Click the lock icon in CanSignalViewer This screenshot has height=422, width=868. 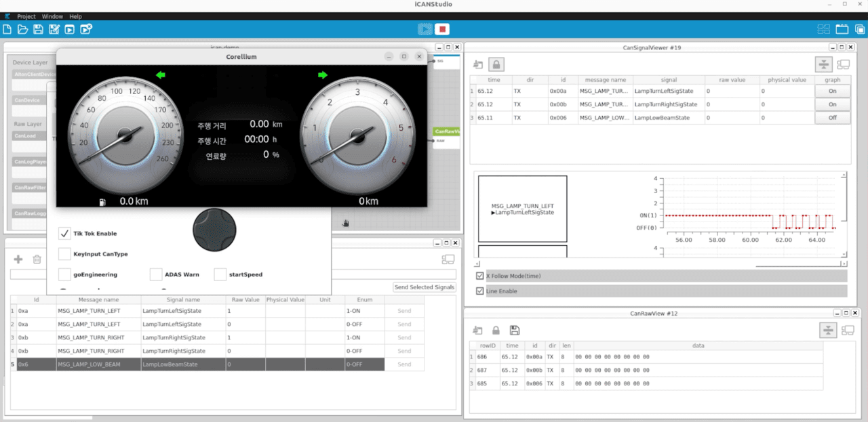click(496, 64)
